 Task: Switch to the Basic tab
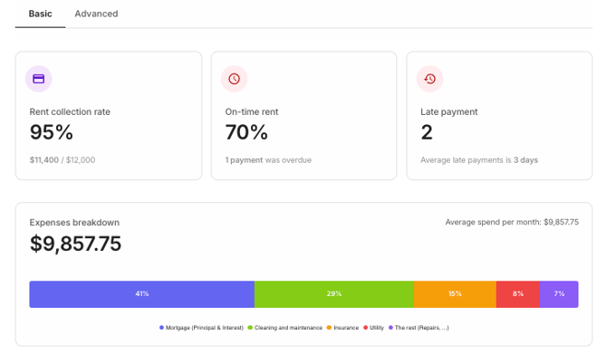[x=40, y=14]
